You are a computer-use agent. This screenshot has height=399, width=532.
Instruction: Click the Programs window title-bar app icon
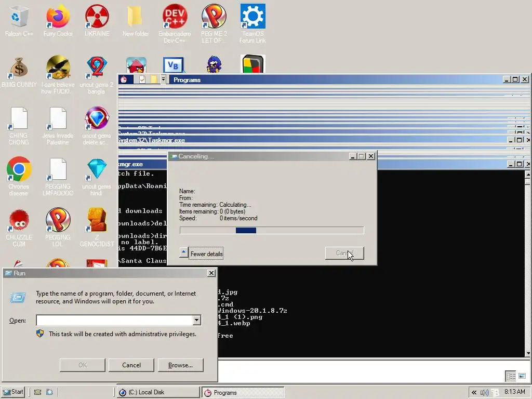click(124, 79)
